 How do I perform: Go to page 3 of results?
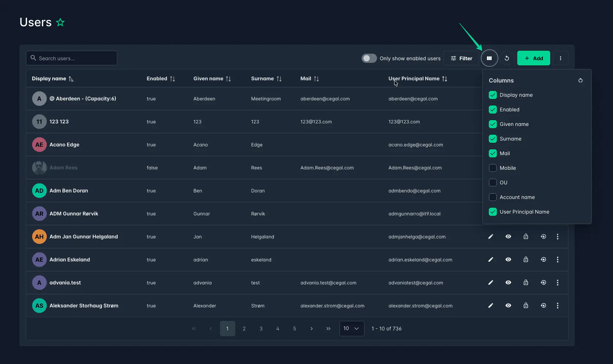pos(261,328)
